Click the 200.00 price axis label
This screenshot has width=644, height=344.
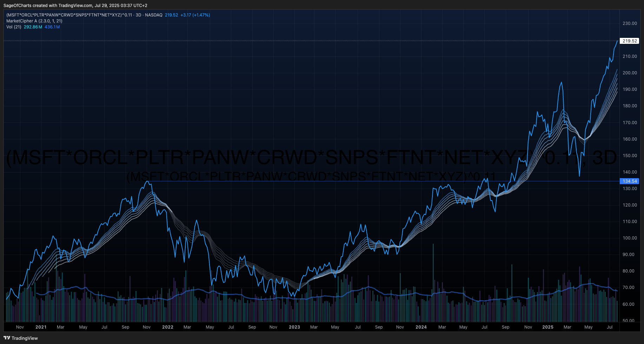click(630, 73)
